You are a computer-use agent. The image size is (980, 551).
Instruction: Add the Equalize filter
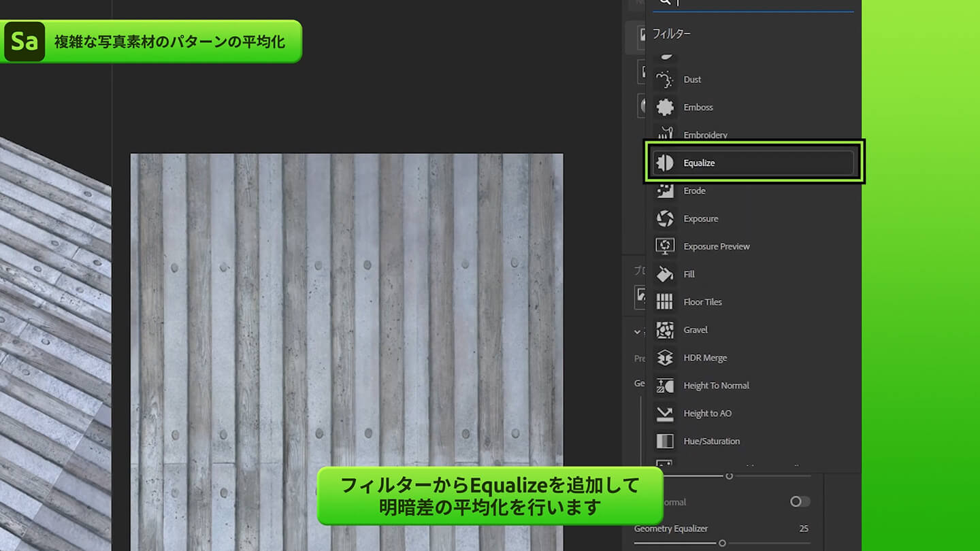coord(753,163)
